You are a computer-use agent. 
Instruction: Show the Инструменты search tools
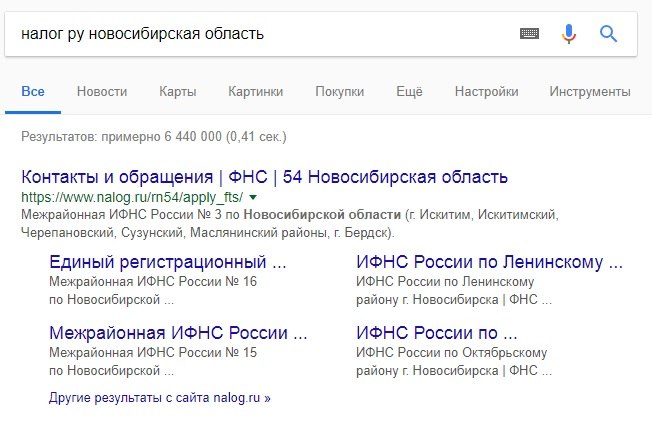tap(589, 92)
